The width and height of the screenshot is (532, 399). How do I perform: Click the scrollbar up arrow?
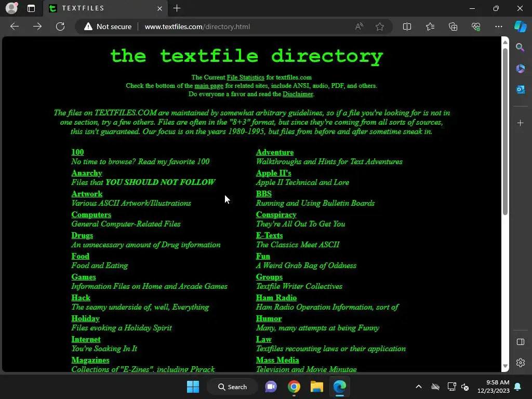505,42
